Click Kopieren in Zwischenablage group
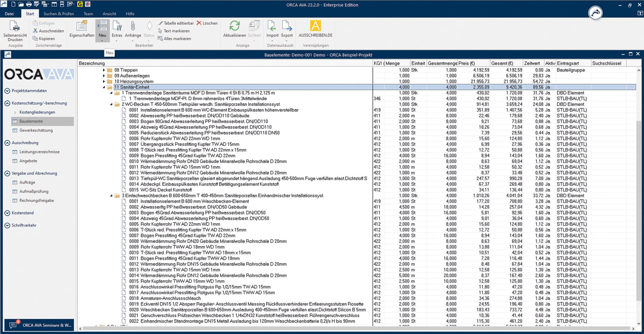The width and height of the screenshot is (644, 334). point(44,39)
